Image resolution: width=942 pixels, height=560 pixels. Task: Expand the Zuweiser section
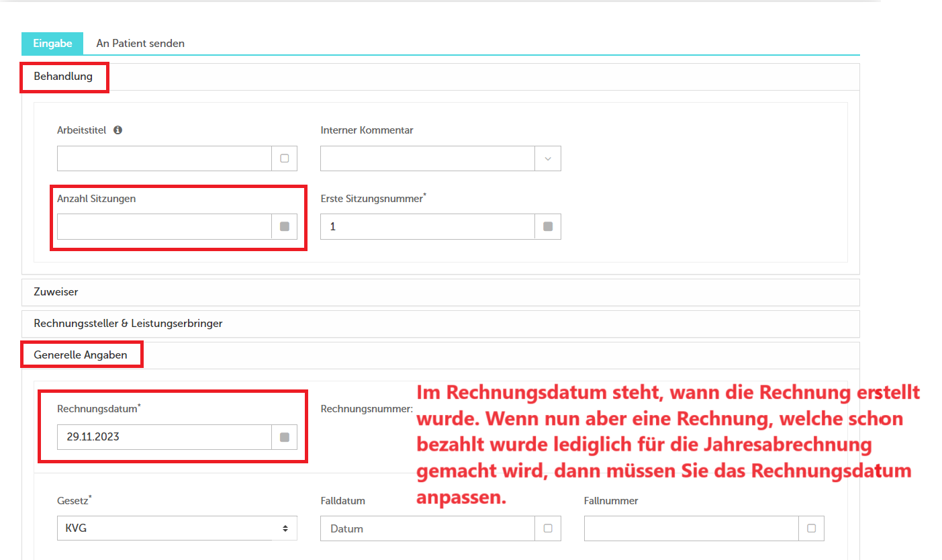[440, 292]
